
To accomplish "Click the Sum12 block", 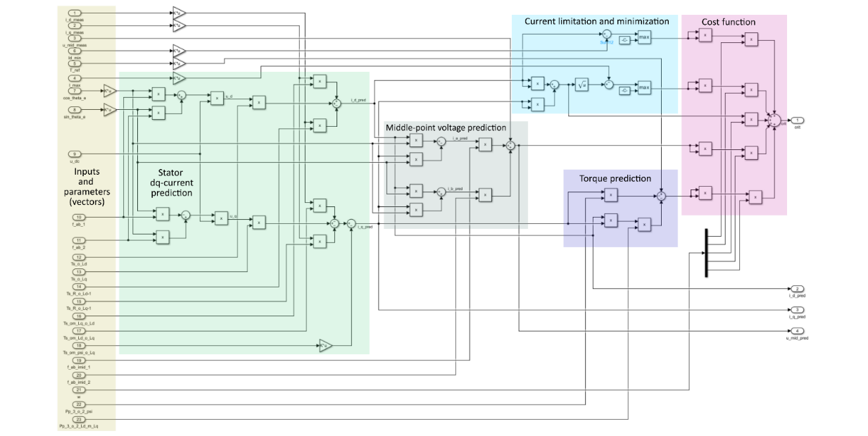I will pos(606,35).
